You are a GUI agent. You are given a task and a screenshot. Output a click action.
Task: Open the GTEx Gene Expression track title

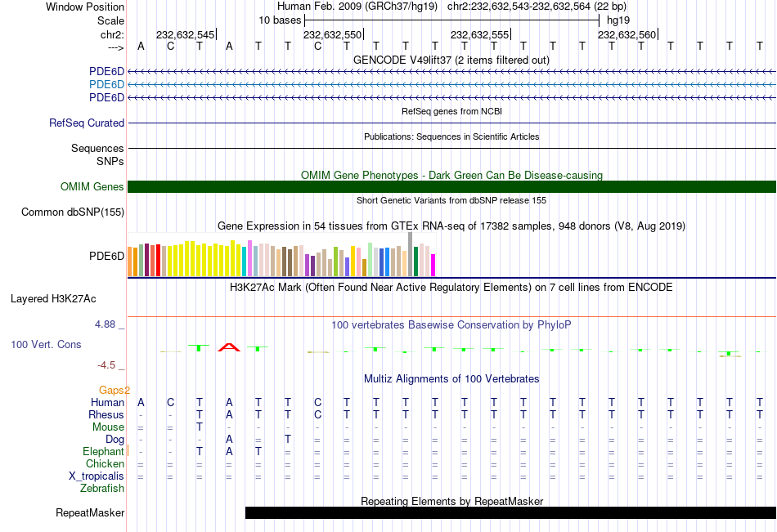click(x=451, y=226)
